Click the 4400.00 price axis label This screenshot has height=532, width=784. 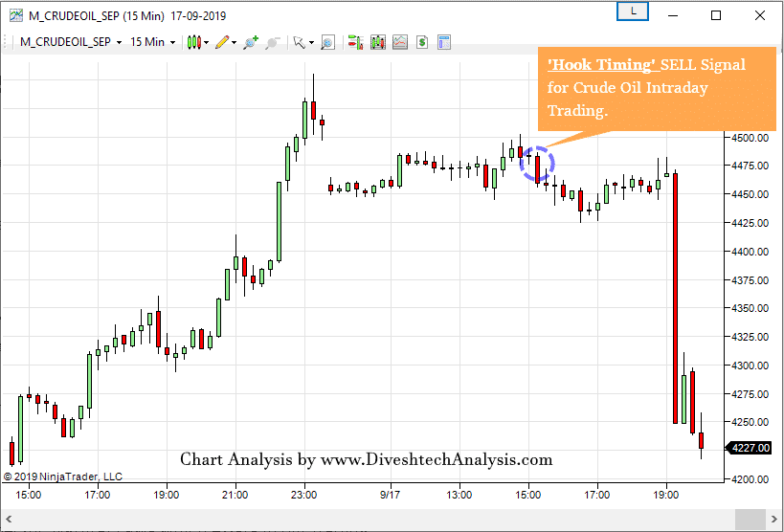click(750, 252)
